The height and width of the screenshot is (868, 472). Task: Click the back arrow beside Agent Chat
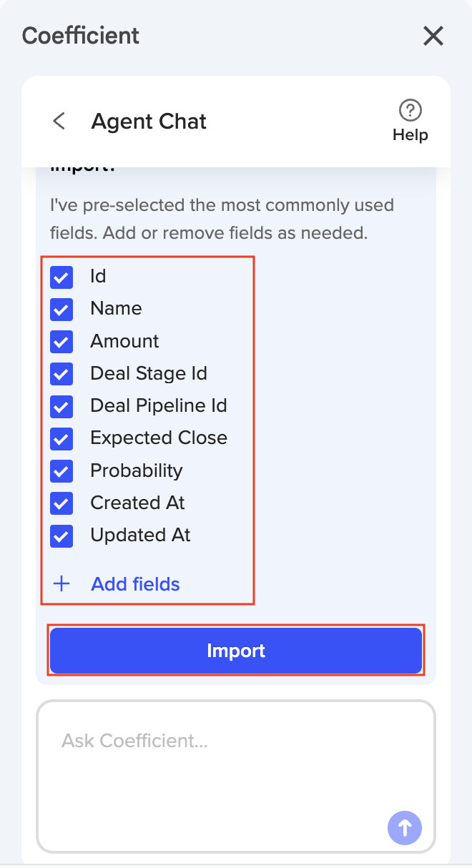[59, 121]
